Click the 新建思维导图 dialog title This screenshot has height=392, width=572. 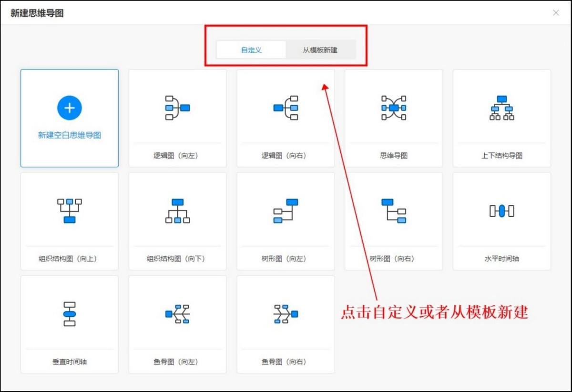coord(37,13)
